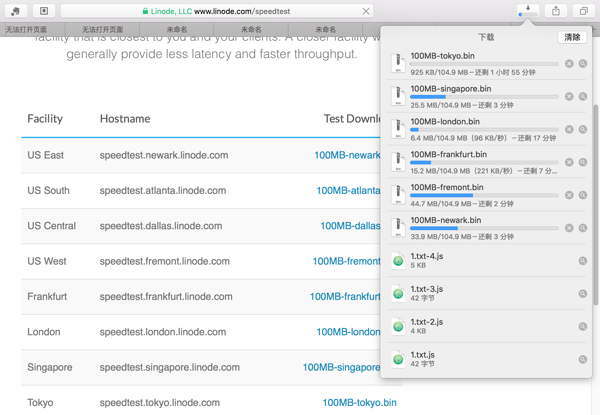
Task: Click the 下载 popover title
Action: [x=486, y=37]
